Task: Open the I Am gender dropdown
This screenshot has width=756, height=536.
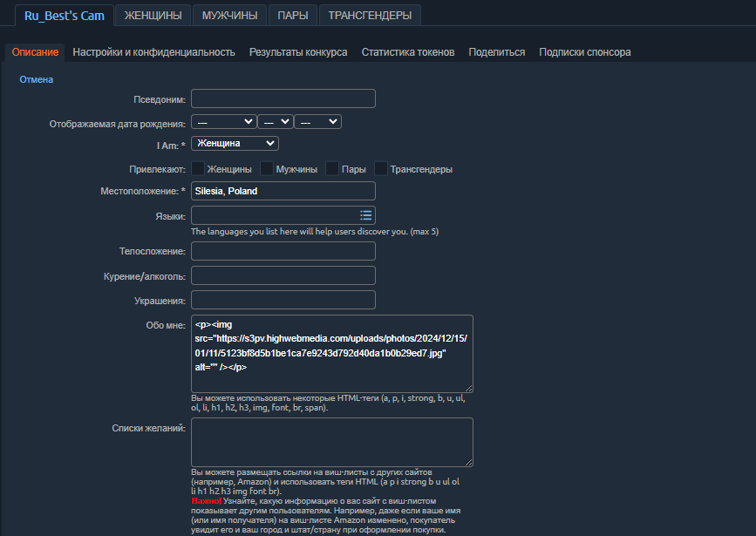Action: (234, 142)
